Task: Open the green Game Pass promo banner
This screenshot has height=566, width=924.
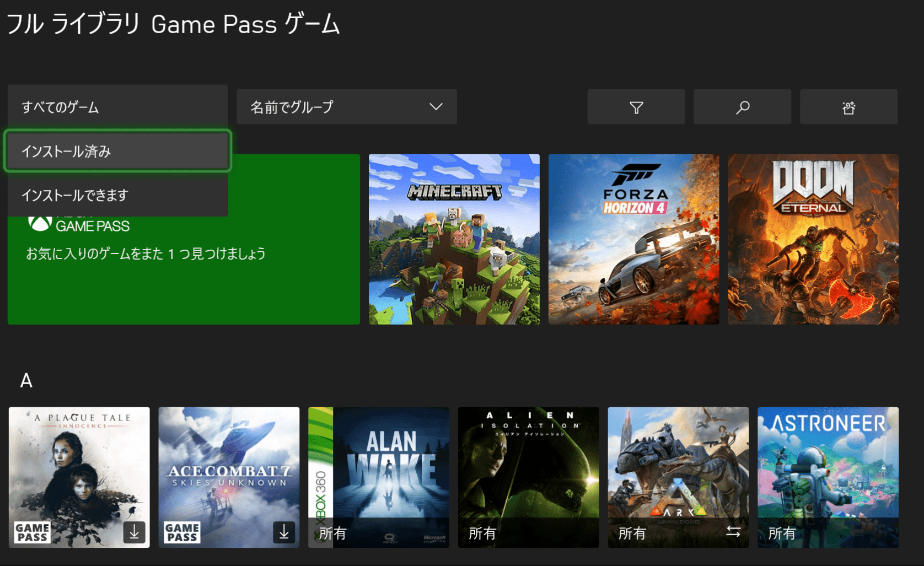Action: (x=184, y=239)
